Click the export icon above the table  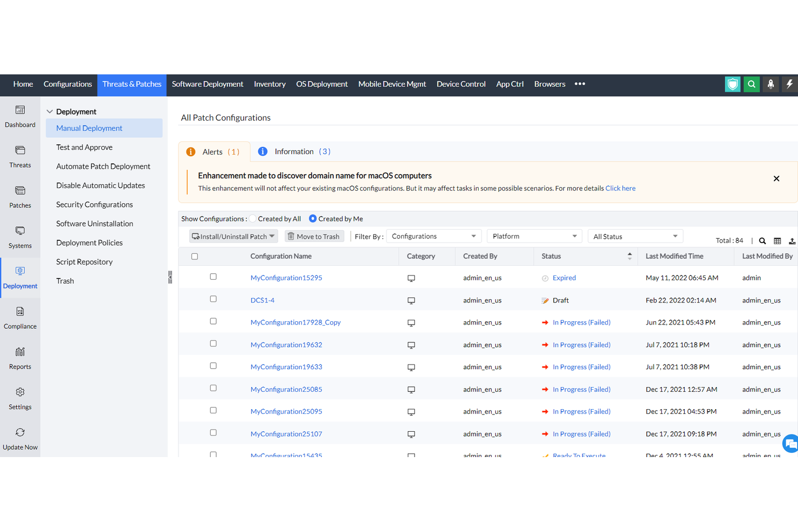(792, 240)
